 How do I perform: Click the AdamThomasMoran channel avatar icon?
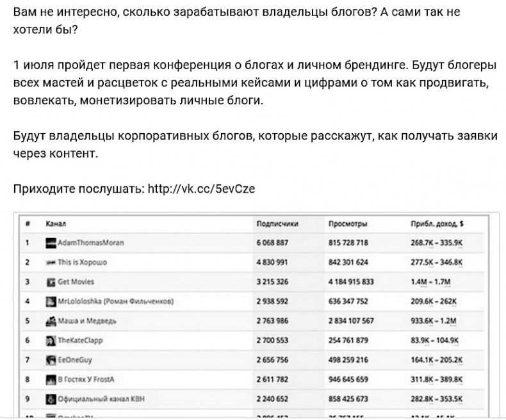(x=51, y=243)
